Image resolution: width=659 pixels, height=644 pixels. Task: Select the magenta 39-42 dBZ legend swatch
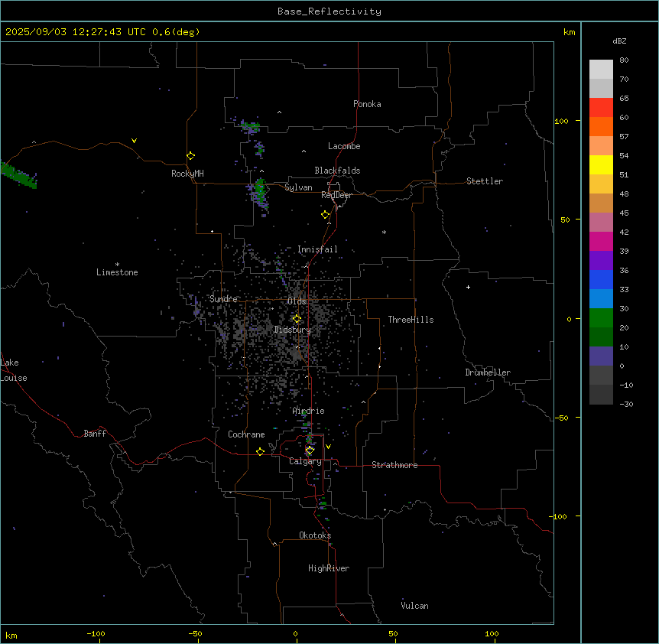(601, 241)
